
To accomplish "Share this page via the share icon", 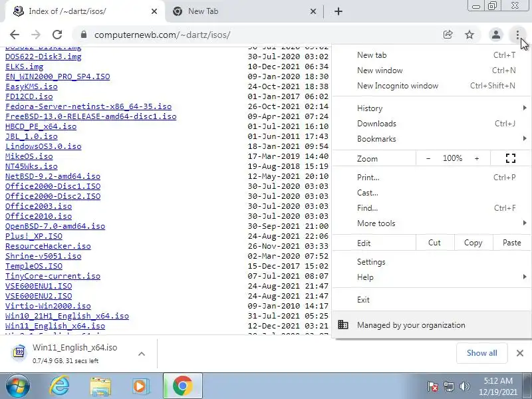I will pos(448,35).
